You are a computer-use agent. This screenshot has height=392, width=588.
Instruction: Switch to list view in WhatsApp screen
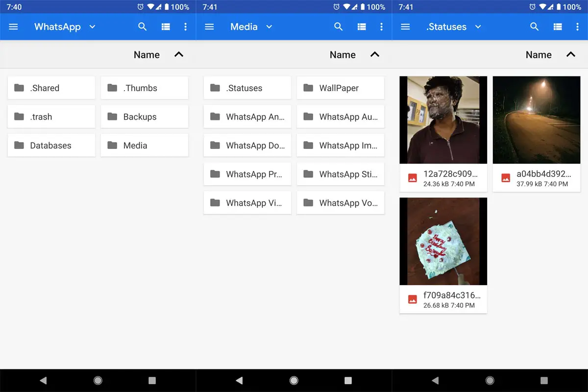(x=166, y=27)
